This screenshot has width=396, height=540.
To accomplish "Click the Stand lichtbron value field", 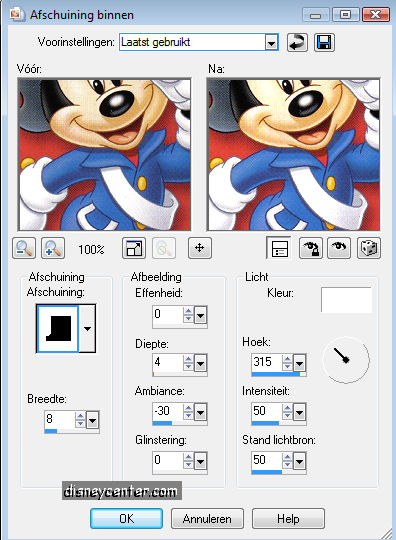I will tap(267, 460).
